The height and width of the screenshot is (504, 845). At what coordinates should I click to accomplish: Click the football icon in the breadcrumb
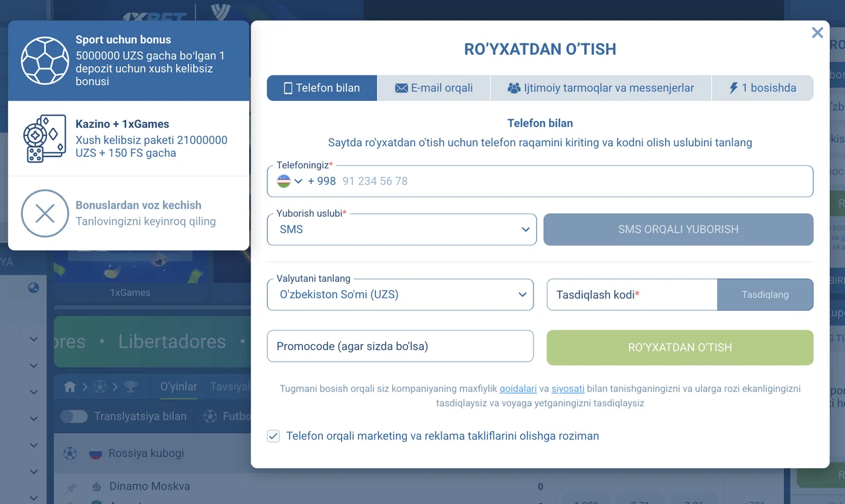[100, 386]
